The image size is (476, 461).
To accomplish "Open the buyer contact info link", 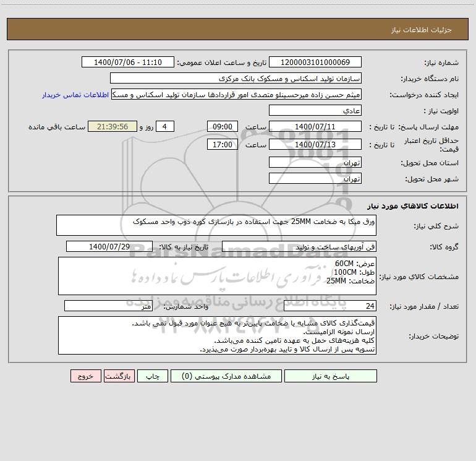I will click(75, 95).
